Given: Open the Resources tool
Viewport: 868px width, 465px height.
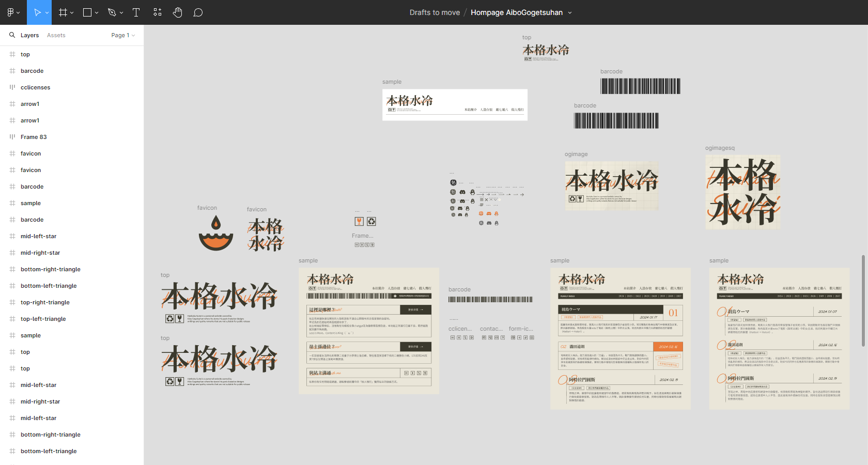Looking at the screenshot, I should pos(158,12).
